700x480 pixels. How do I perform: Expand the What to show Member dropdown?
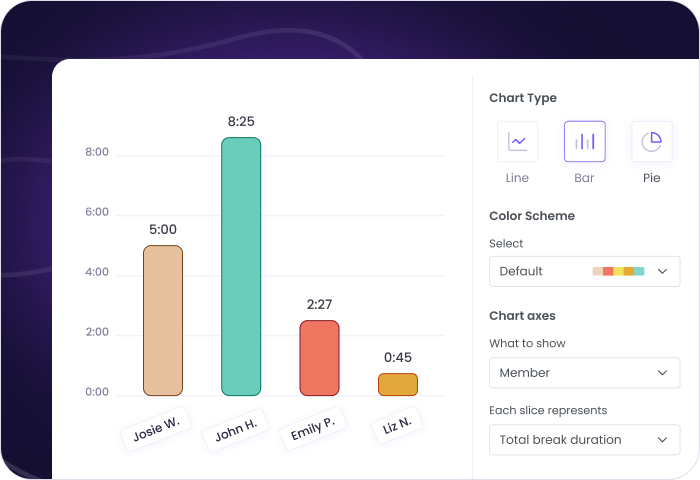tap(584, 373)
